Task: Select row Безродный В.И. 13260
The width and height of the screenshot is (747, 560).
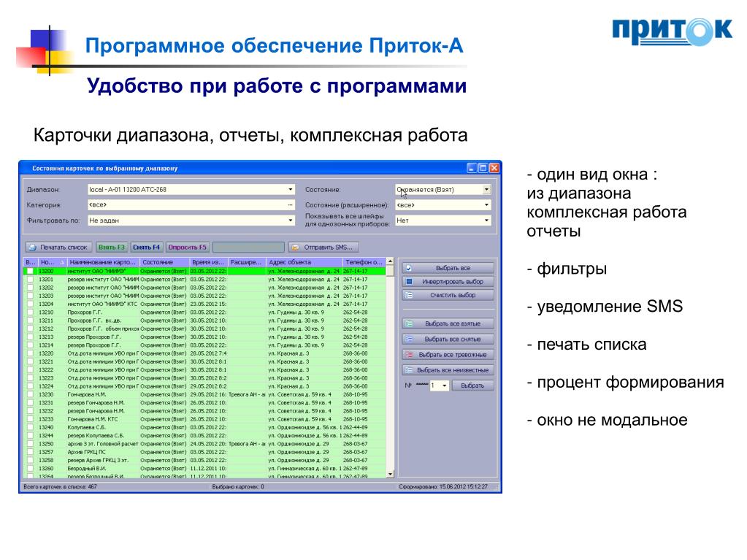Action: coord(205,468)
